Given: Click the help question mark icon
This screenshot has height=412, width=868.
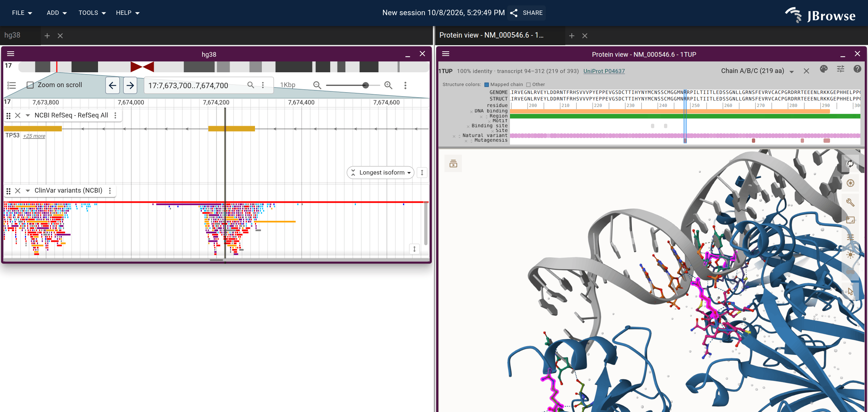Looking at the screenshot, I should [x=857, y=69].
